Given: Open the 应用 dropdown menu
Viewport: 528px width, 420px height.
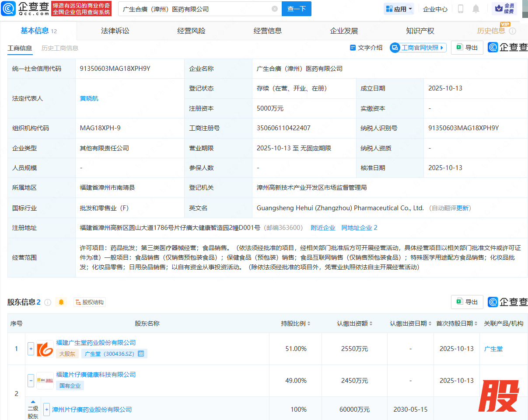Looking at the screenshot, I should [399, 9].
